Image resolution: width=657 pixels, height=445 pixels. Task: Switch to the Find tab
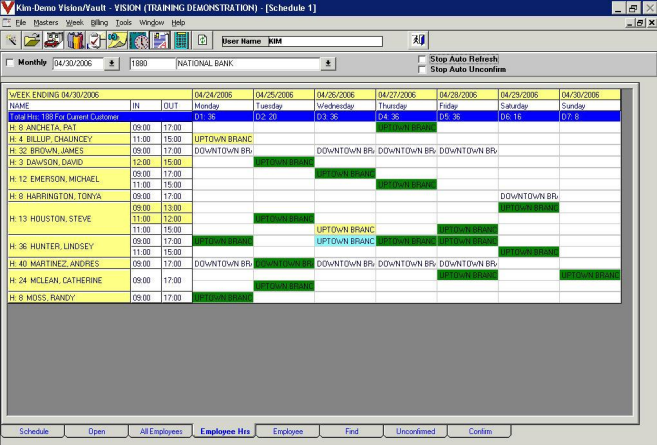coord(352,431)
